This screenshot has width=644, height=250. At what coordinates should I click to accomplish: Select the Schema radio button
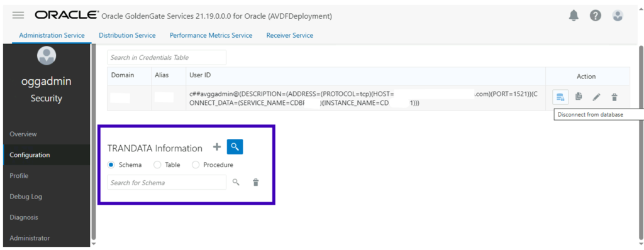click(111, 165)
